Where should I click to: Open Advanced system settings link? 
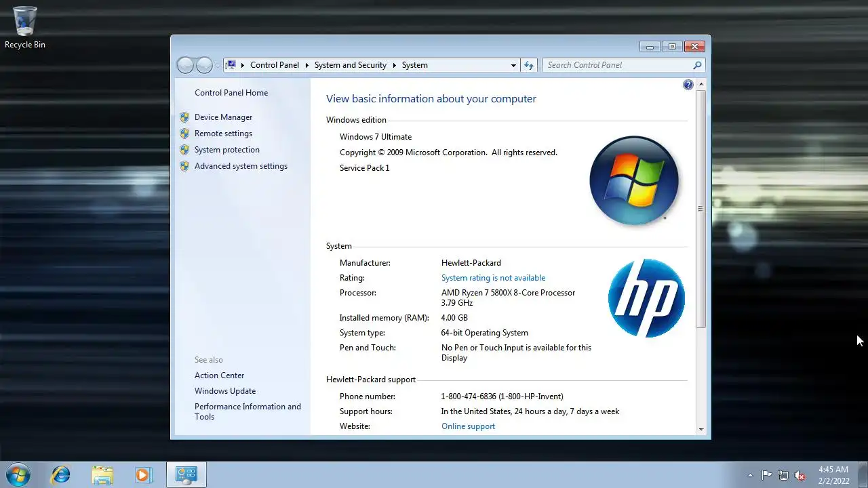coord(241,166)
